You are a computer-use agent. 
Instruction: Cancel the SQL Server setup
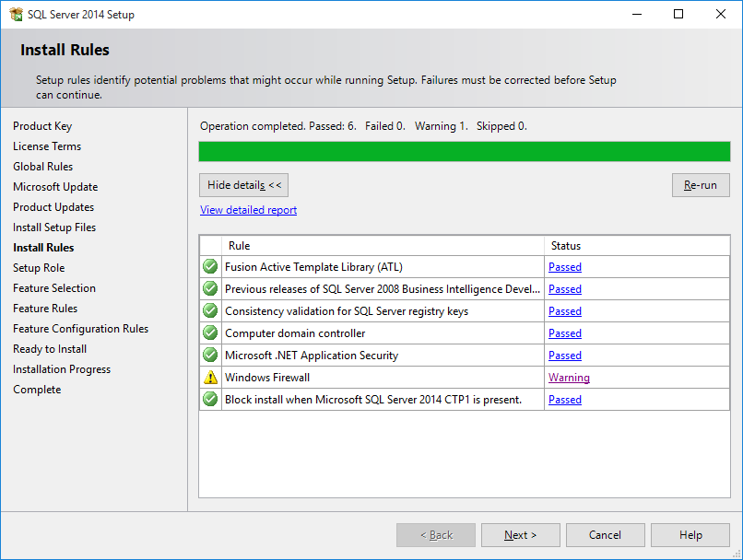605,534
